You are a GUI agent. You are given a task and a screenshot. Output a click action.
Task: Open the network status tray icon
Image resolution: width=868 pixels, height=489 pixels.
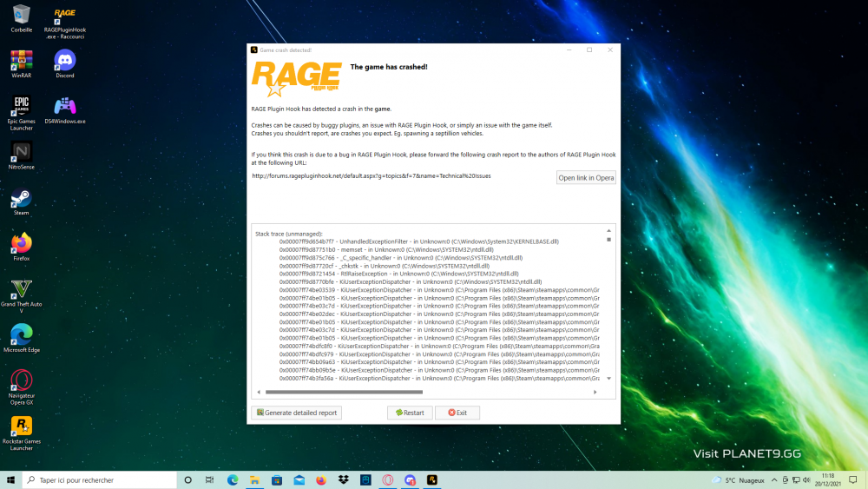point(796,480)
